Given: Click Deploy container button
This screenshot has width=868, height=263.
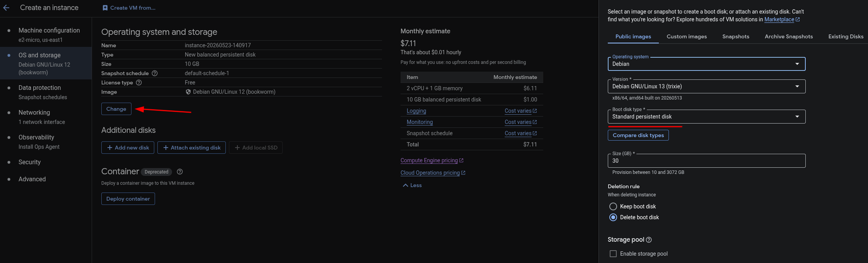Looking at the screenshot, I should coord(128,199).
